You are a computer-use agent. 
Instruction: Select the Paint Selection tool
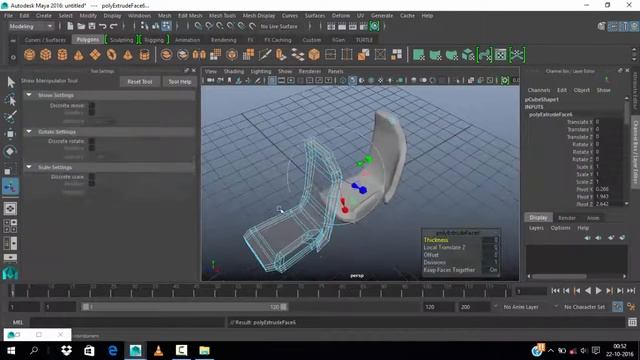pyautogui.click(x=11, y=117)
